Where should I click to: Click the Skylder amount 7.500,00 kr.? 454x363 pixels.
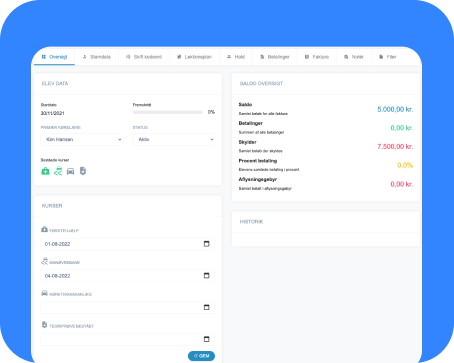(395, 147)
